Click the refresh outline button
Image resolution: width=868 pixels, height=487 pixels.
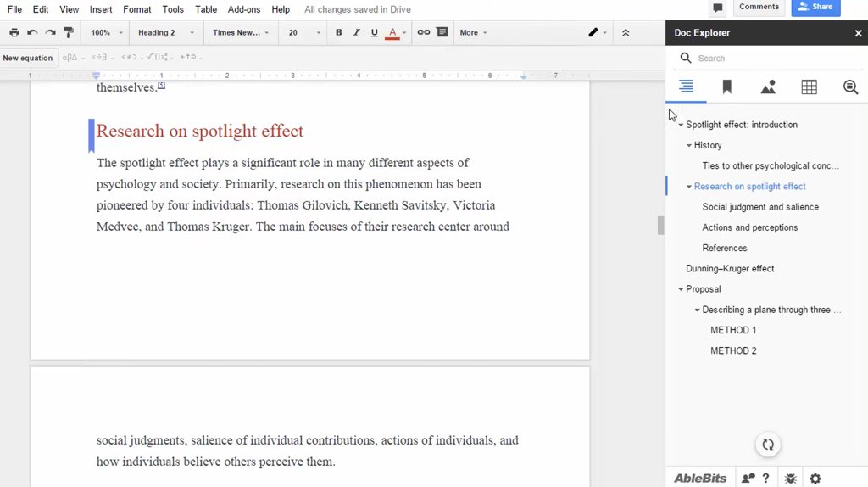coord(768,445)
